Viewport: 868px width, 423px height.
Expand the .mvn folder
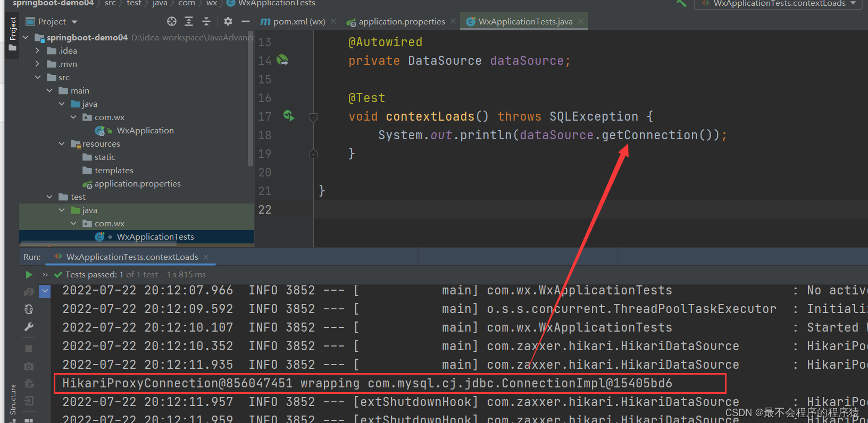[x=37, y=64]
